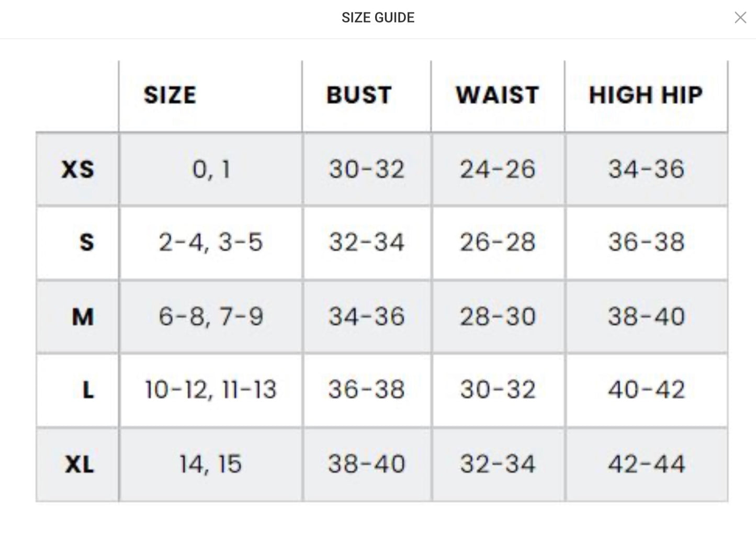Click the L size cell 10-12, 11-13
756x533 pixels.
pos(210,390)
